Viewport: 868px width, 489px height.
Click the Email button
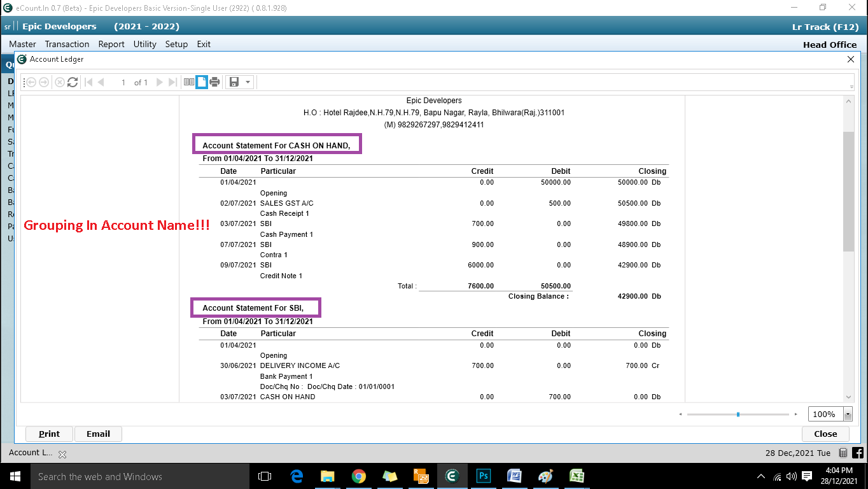pyautogui.click(x=98, y=434)
